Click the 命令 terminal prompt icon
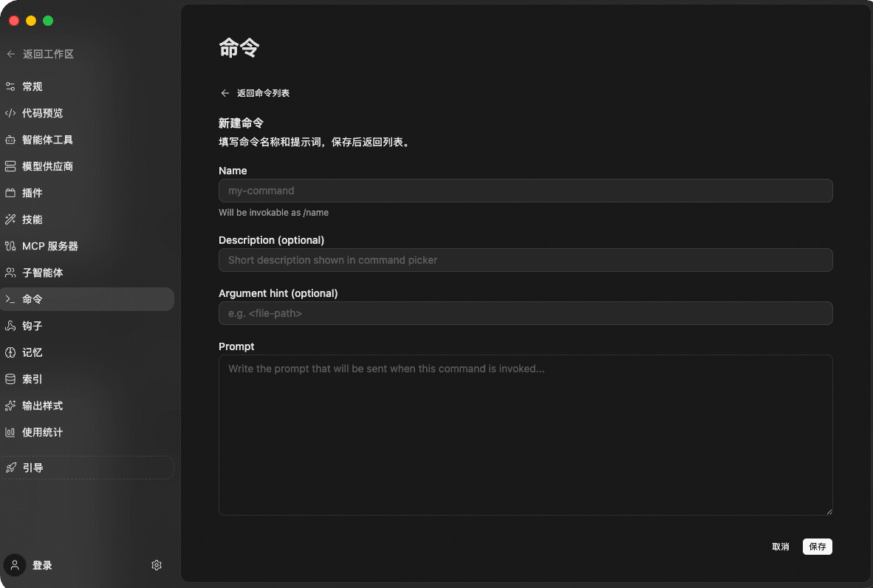873x588 pixels. click(10, 299)
